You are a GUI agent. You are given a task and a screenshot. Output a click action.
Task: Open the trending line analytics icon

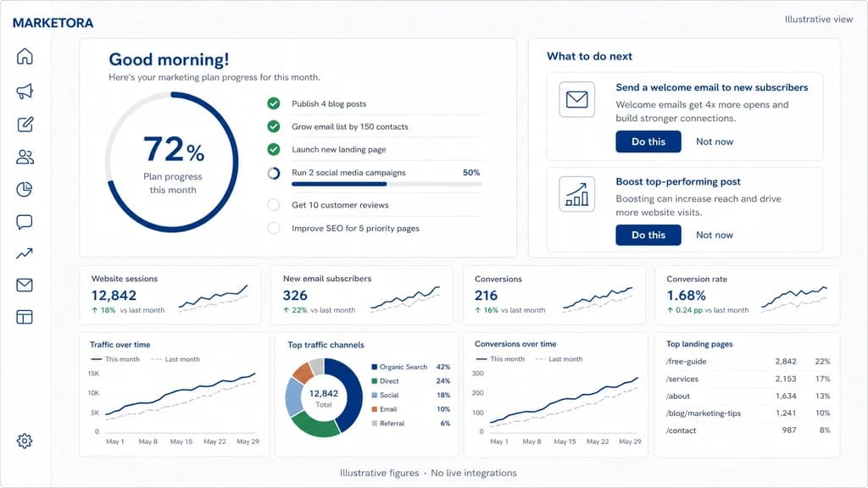[25, 253]
